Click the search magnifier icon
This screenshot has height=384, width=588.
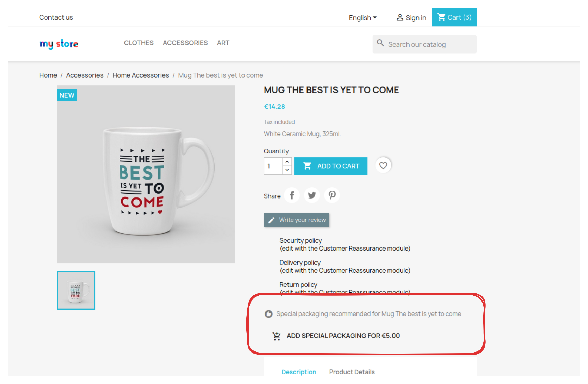coord(380,43)
